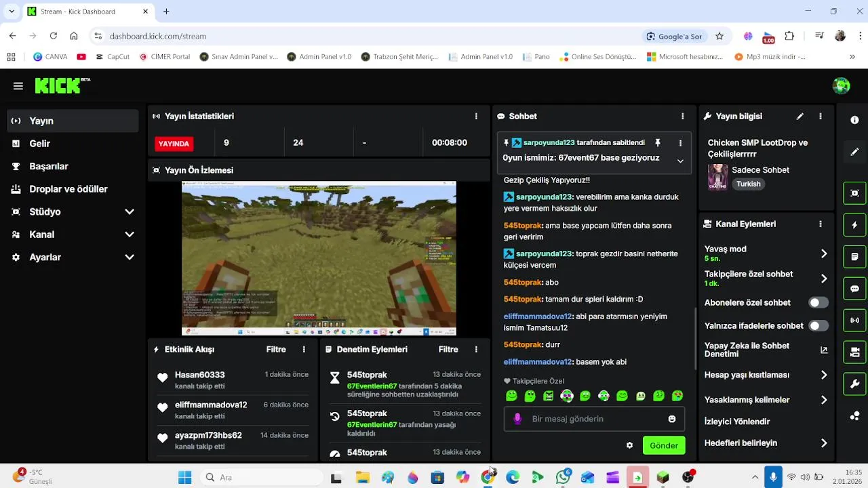Open Sohbet panel options menu
This screenshot has height=488, width=868.
(x=683, y=117)
